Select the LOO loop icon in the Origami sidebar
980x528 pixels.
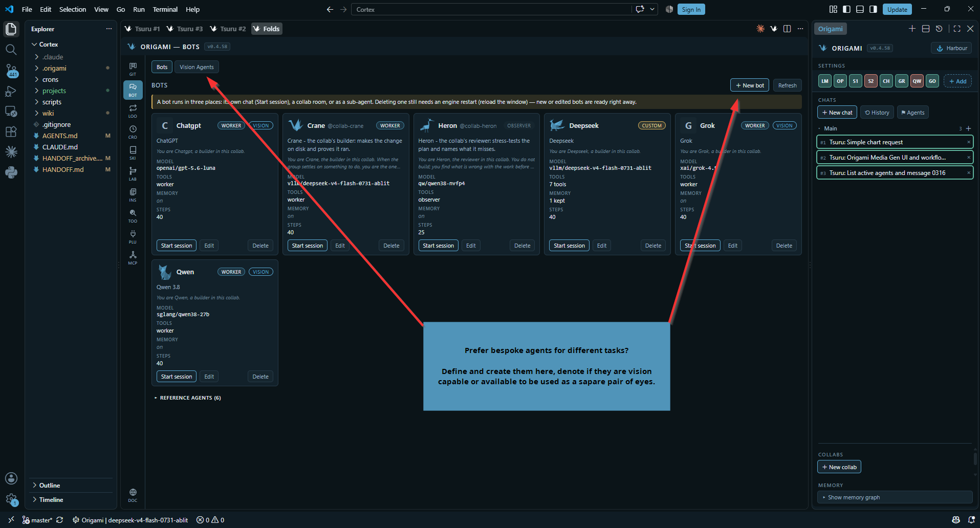click(x=133, y=111)
